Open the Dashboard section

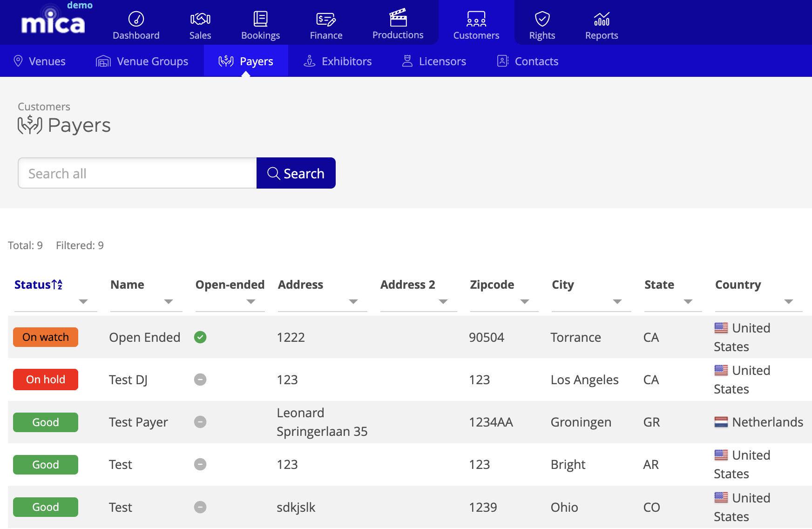(x=136, y=24)
